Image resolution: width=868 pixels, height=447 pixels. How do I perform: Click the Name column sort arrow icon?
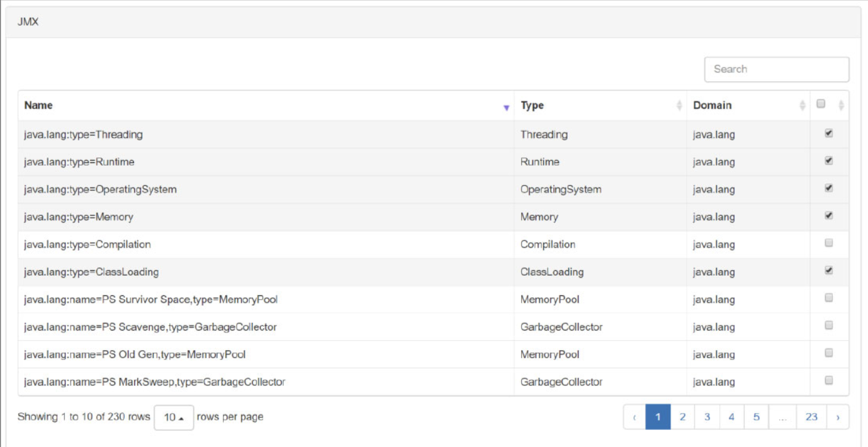(506, 108)
